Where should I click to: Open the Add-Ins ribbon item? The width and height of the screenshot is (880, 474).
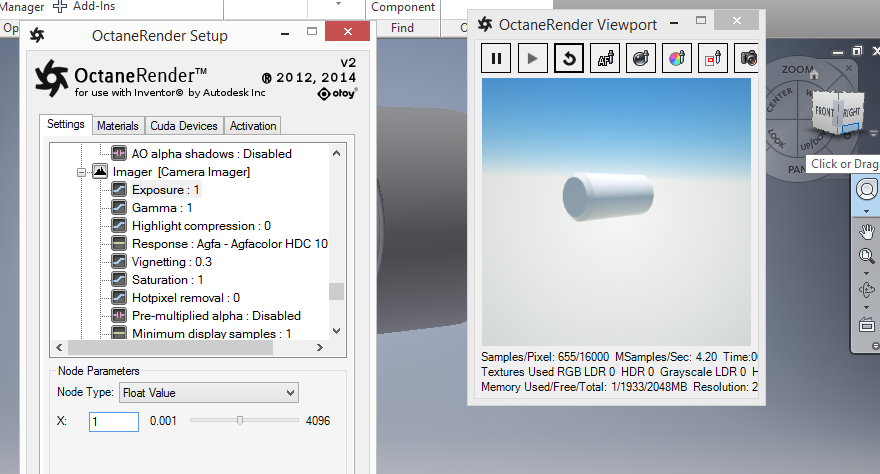pos(84,7)
